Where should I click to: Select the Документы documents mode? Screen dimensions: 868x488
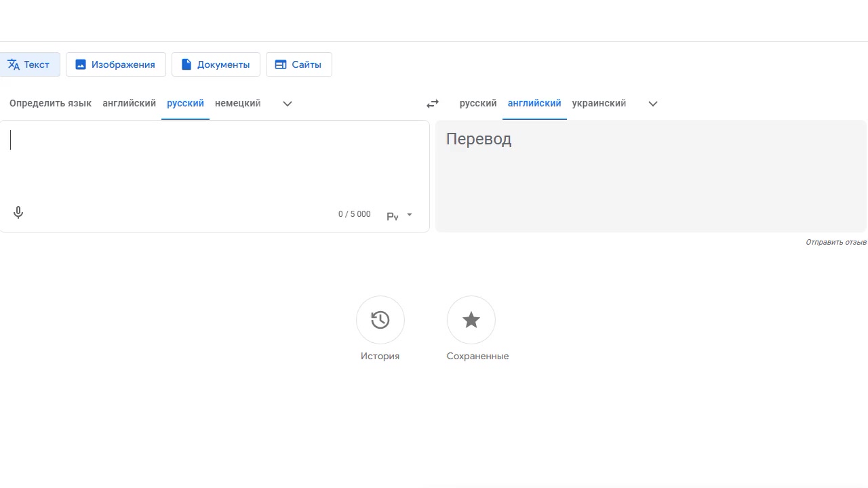(216, 64)
